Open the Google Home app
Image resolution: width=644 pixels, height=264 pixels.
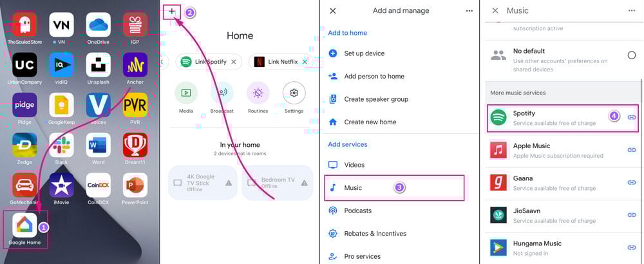pos(24,225)
